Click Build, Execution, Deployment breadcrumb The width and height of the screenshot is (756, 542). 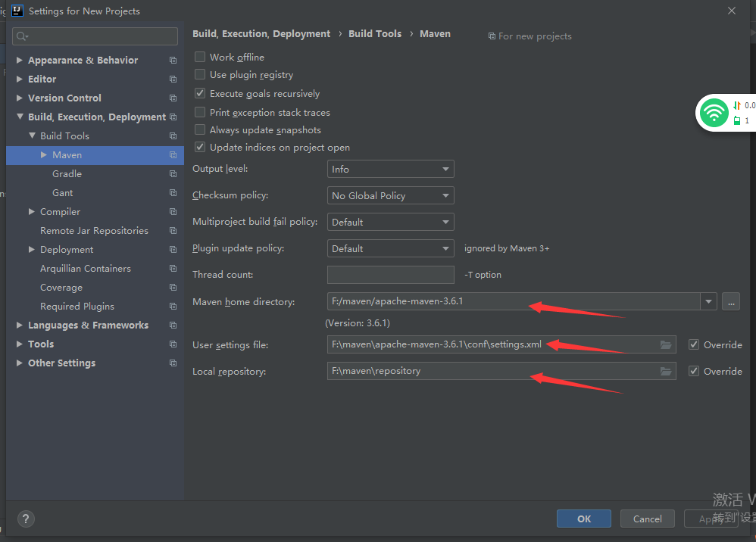pos(261,34)
